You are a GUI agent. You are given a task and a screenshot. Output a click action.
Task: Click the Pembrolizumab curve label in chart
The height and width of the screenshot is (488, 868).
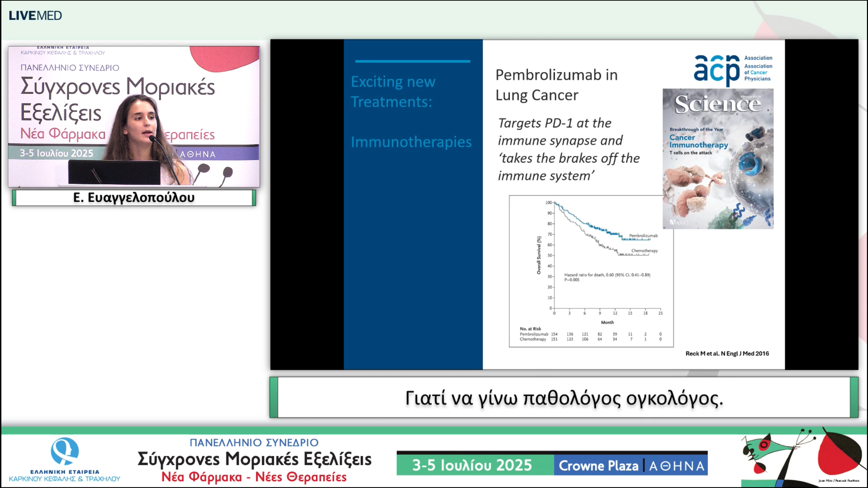coord(643,236)
